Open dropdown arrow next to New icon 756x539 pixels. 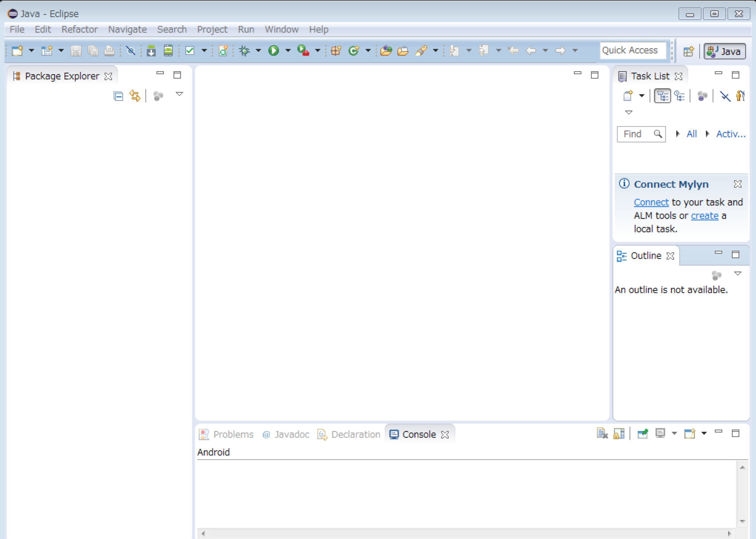[32, 50]
